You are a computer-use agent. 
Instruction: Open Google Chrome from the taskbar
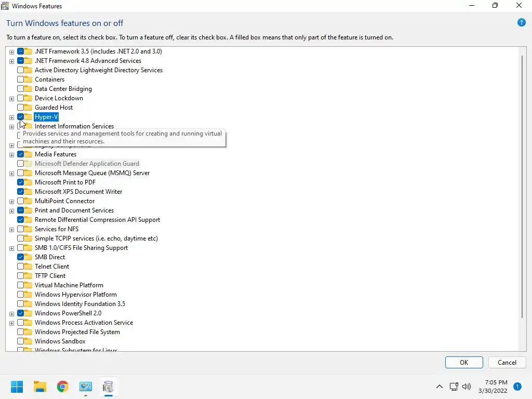[63, 387]
